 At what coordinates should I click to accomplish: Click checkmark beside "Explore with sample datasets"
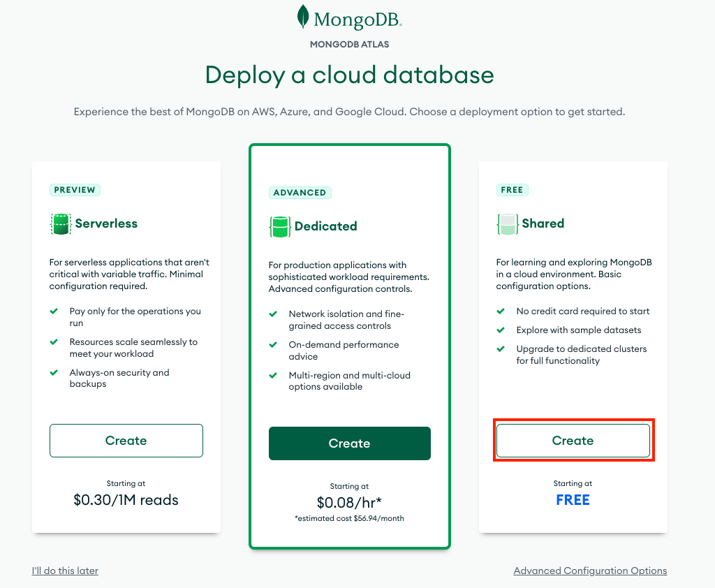click(501, 330)
